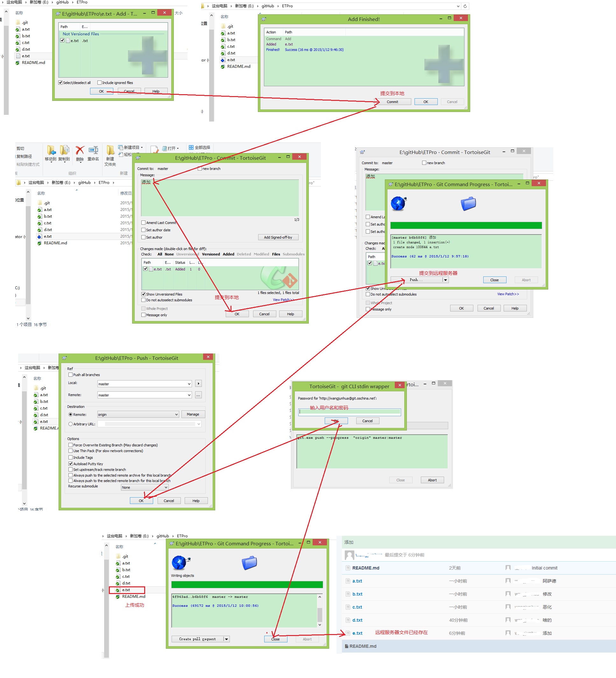Disable the Autoload Putty Key checkbox

pyautogui.click(x=70, y=464)
